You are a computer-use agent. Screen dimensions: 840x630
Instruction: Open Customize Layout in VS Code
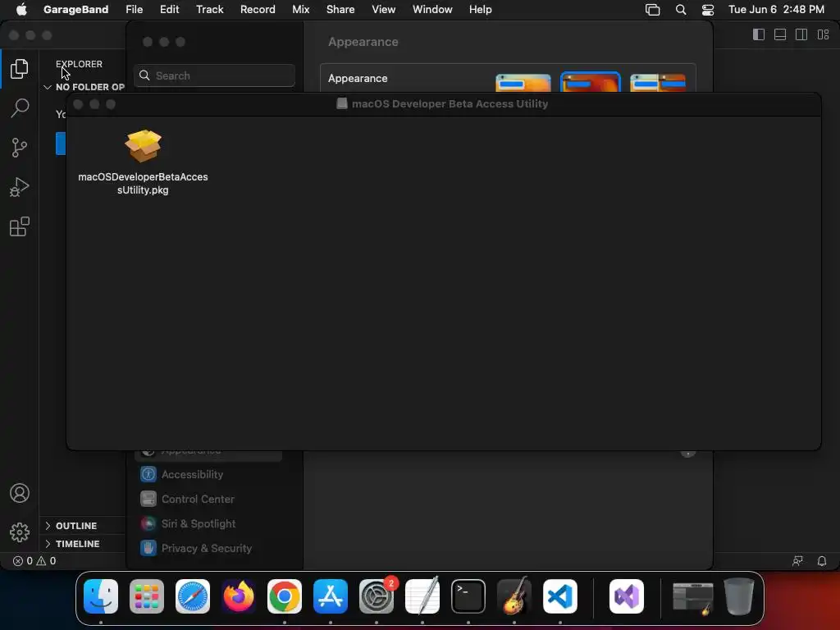[823, 34]
